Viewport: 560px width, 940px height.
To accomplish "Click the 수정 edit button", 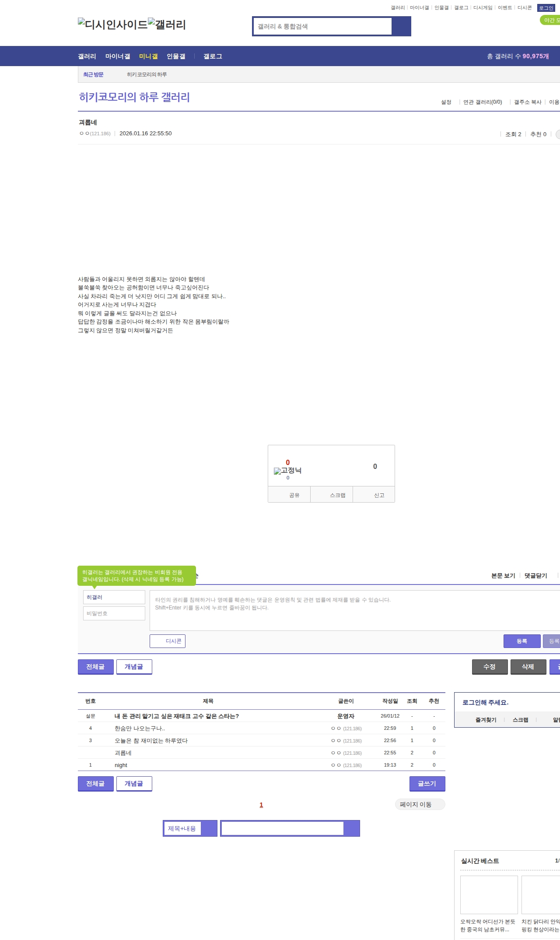I will tap(490, 667).
